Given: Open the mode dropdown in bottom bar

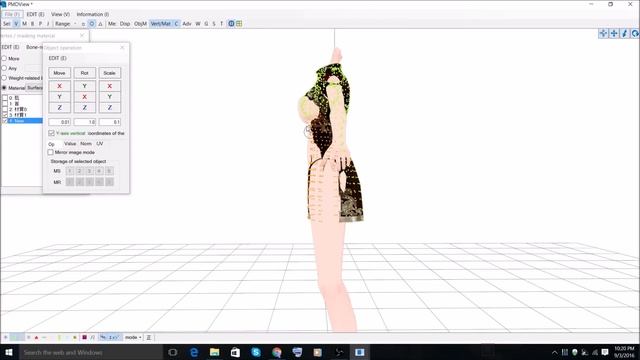Looking at the screenshot, I should pos(133,338).
